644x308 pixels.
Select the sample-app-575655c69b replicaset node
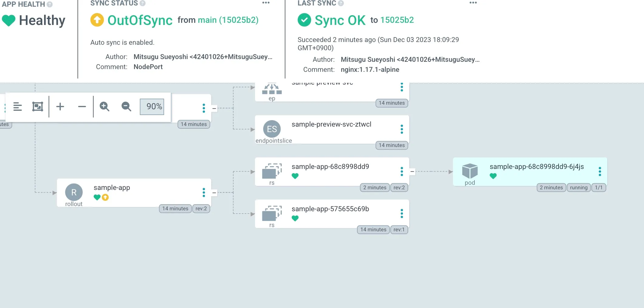click(x=330, y=209)
